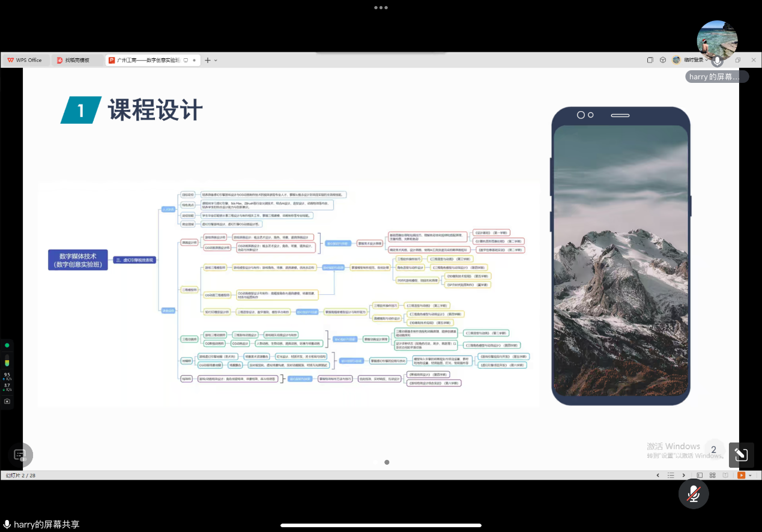Switch to normal slide view
This screenshot has height=532, width=762.
pyautogui.click(x=700, y=475)
